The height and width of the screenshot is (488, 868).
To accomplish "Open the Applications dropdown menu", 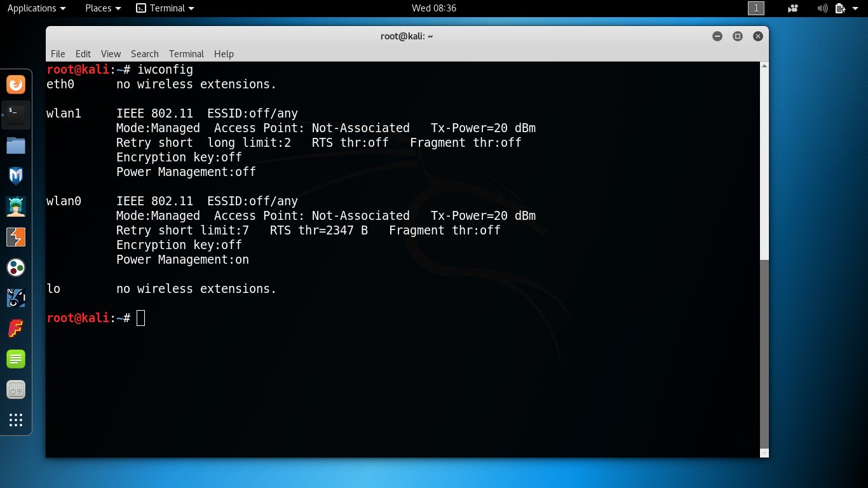I will 36,8.
